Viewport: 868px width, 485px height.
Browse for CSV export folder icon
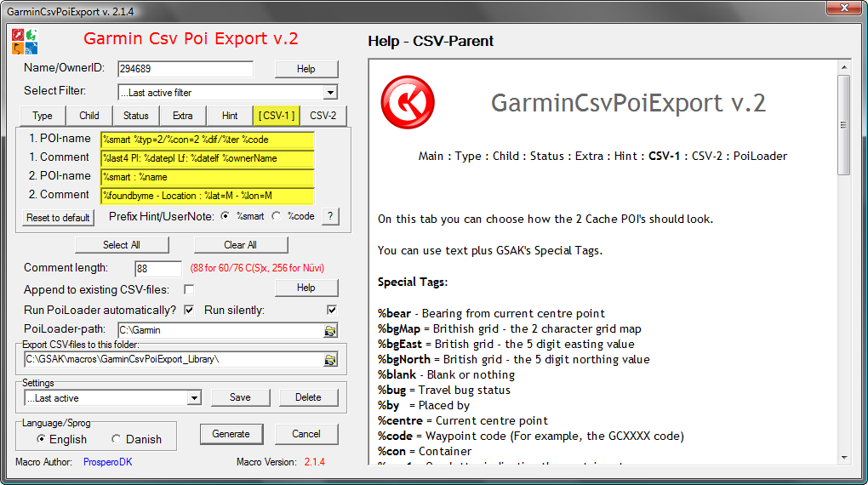(x=330, y=360)
